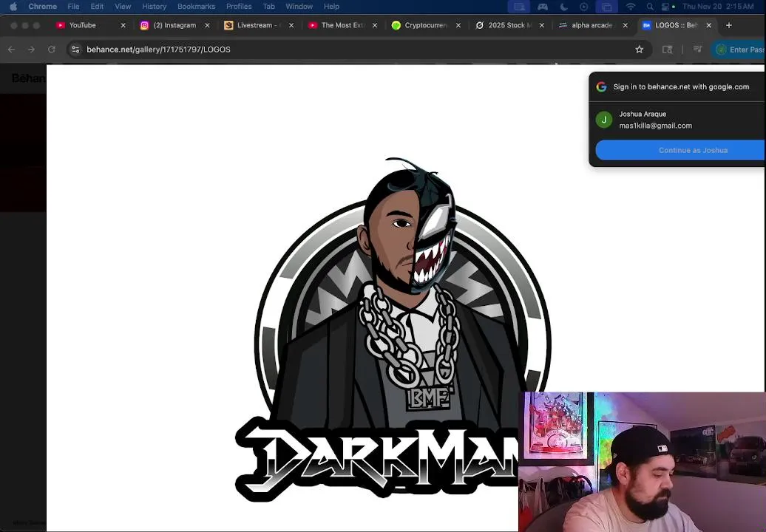
Task: Open the tab search icon in toolbar
Action: point(668,50)
